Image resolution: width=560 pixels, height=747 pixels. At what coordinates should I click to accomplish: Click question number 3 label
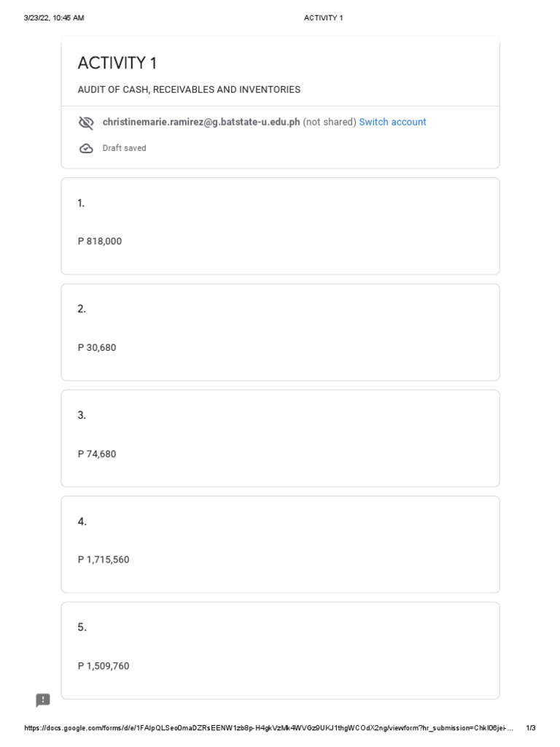[x=82, y=415]
